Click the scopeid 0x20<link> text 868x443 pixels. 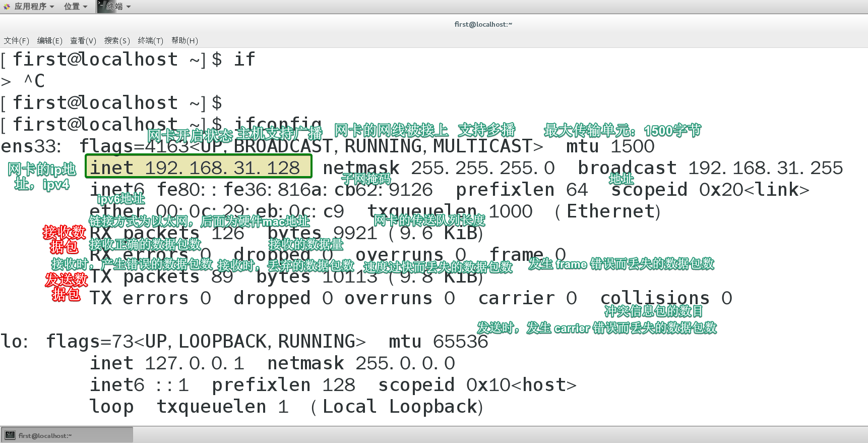click(710, 190)
